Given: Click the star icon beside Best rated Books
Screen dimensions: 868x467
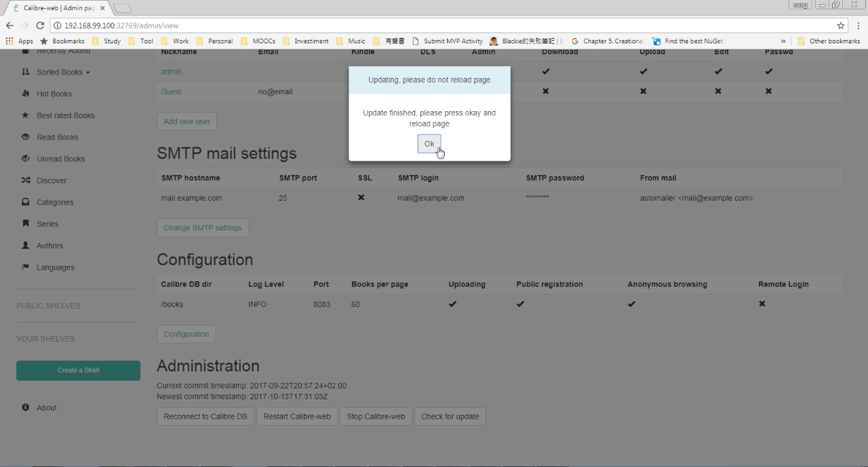Looking at the screenshot, I should pos(26,115).
